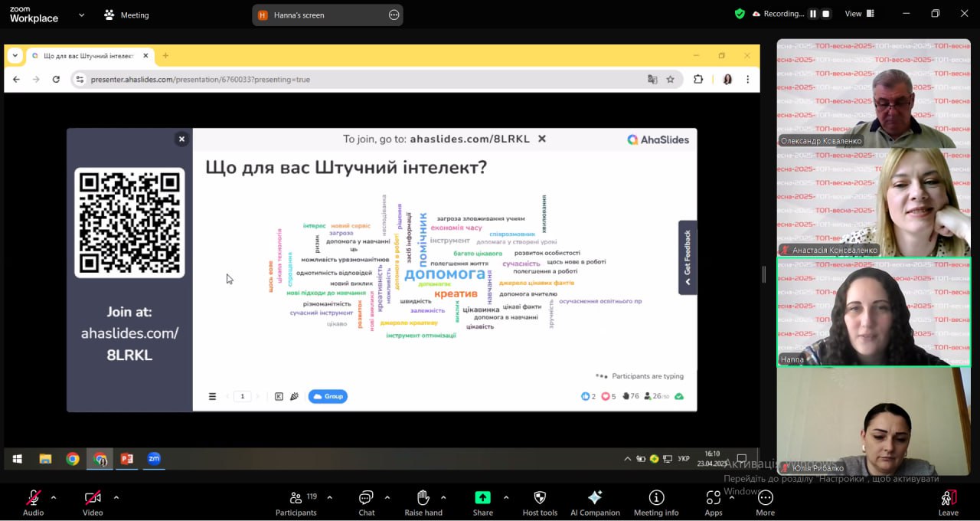This screenshot has width=980, height=521.
Task: Open Meeting info
Action: (x=656, y=503)
